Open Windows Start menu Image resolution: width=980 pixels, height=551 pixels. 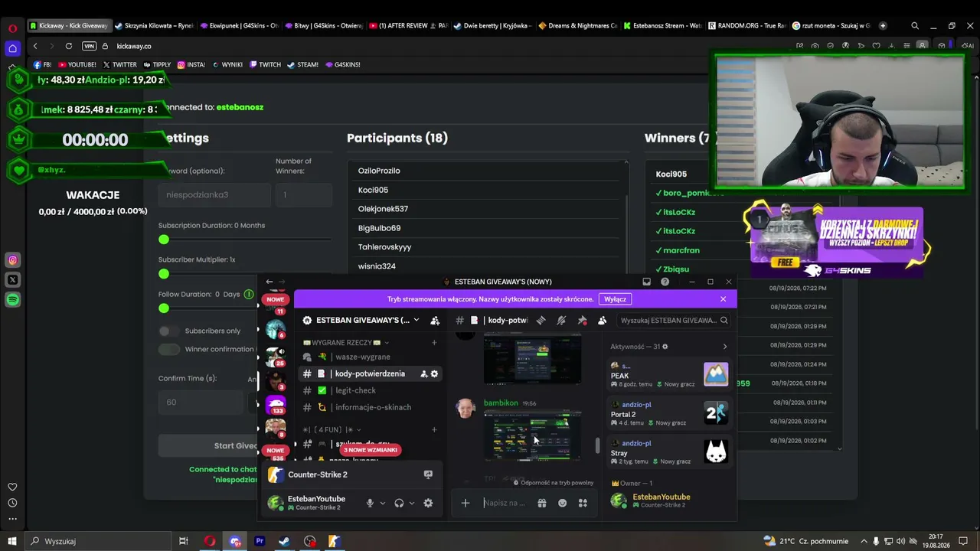coord(12,541)
